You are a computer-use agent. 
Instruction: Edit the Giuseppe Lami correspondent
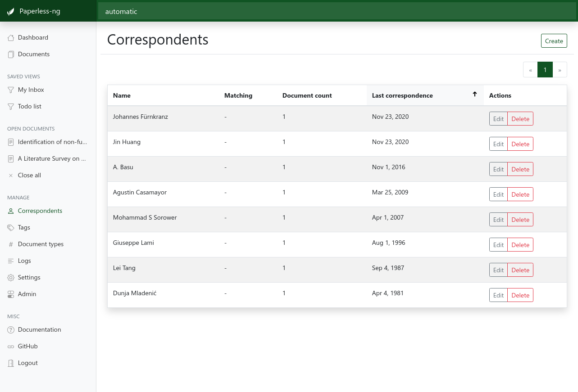coord(498,245)
